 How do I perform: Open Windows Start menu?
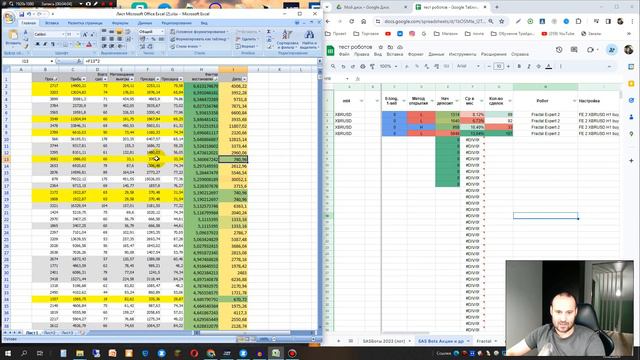(8, 353)
